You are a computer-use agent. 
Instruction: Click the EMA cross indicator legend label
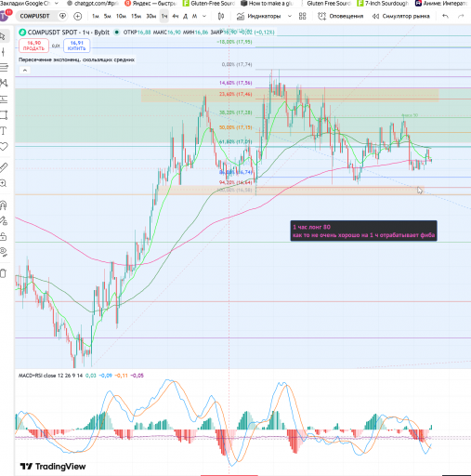76,59
